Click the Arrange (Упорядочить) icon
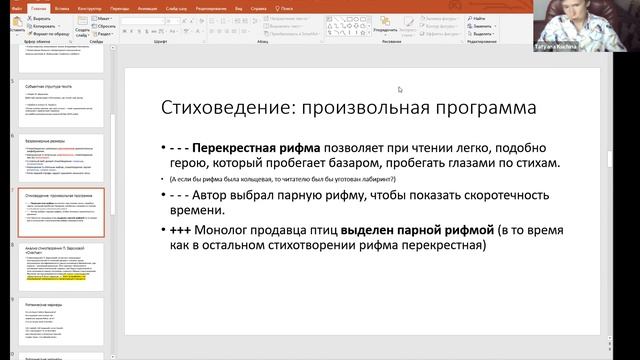The height and width of the screenshot is (360, 640). coord(385,21)
